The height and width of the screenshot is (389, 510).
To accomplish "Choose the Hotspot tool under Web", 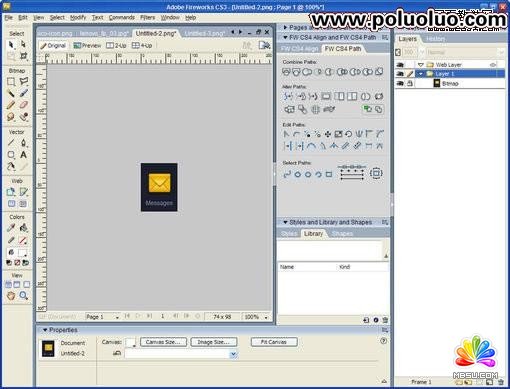I will click(11, 192).
